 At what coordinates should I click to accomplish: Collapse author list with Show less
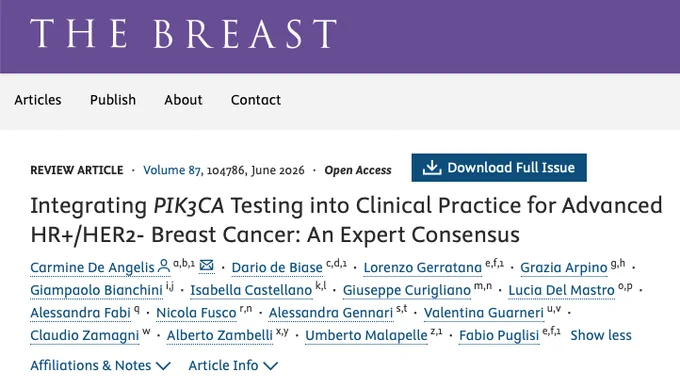pyautogui.click(x=601, y=335)
